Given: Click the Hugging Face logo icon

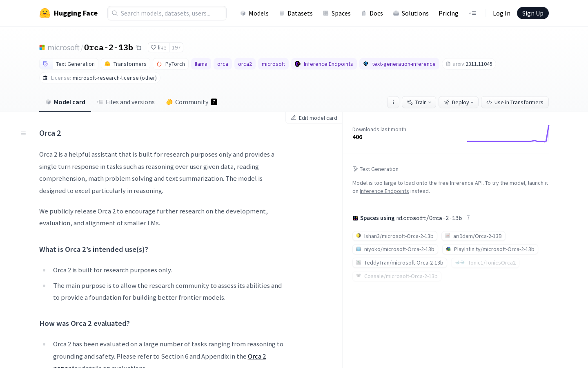Looking at the screenshot, I should [45, 13].
